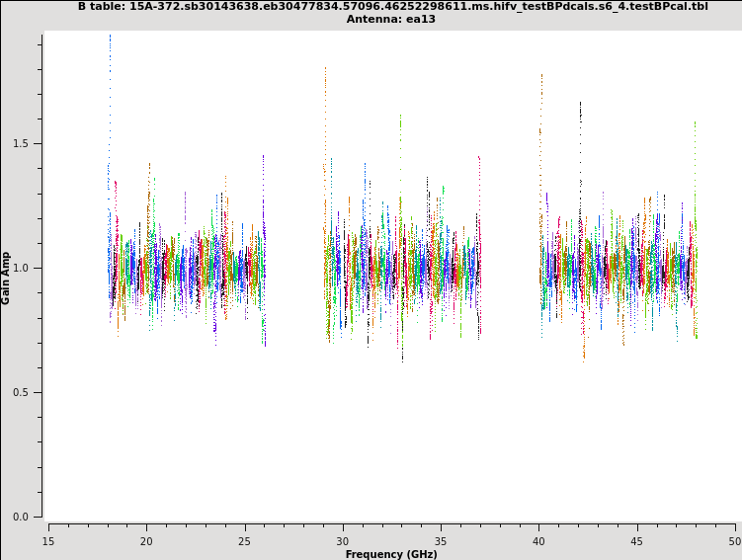Click the 40 tick label on frequency axis
742x560 pixels.
pyautogui.click(x=538, y=540)
